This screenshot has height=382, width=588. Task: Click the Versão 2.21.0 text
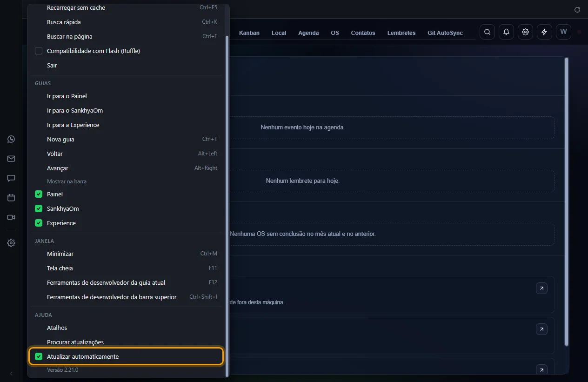click(x=62, y=370)
